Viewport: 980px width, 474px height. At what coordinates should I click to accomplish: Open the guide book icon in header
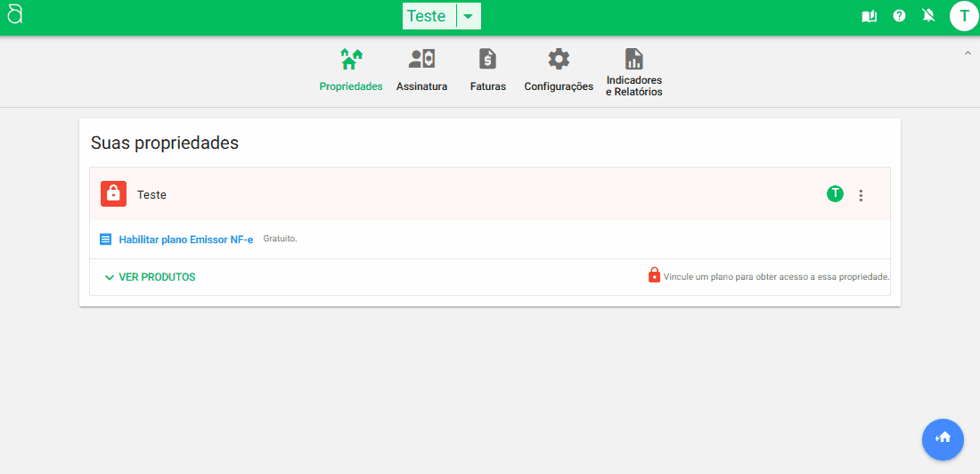pyautogui.click(x=869, y=16)
